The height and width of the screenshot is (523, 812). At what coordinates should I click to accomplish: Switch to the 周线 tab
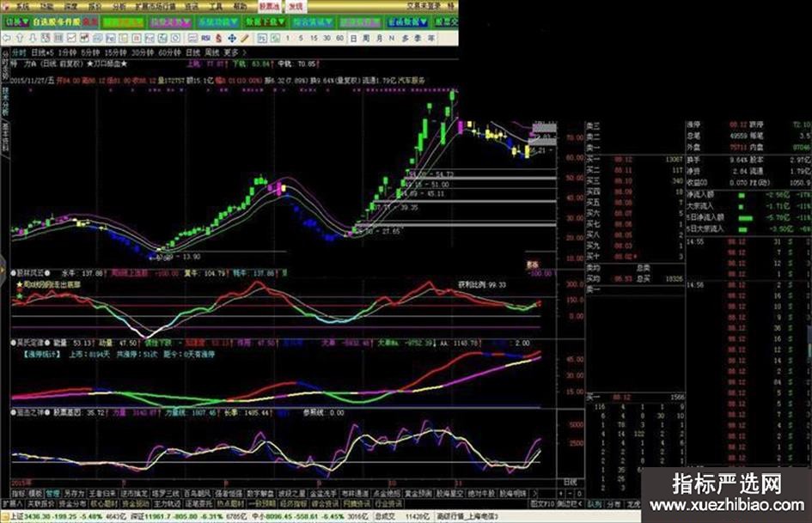pos(211,52)
